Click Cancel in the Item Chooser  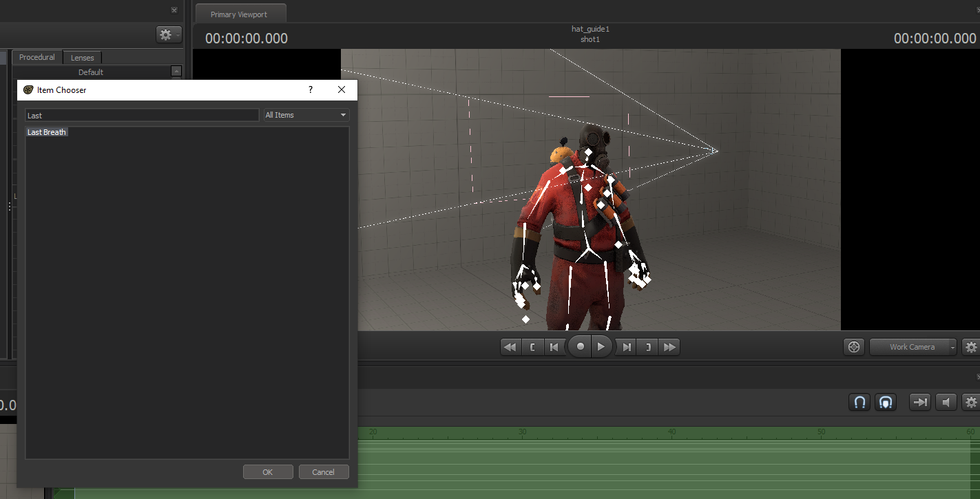coord(324,471)
